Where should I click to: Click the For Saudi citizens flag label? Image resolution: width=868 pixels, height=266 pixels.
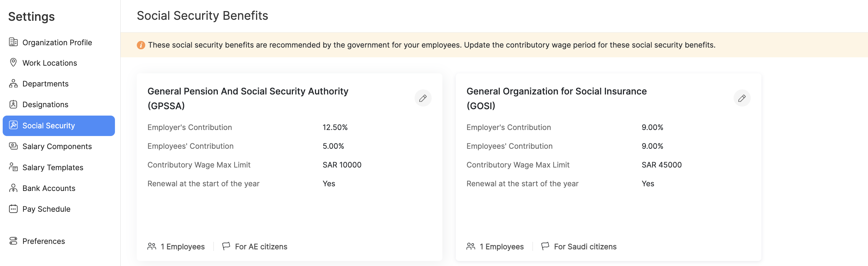(585, 247)
